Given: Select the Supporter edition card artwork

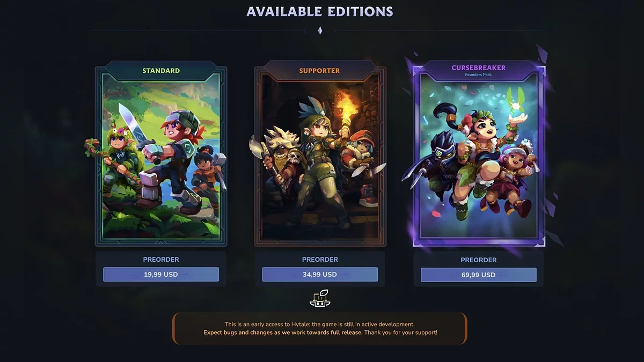Looking at the screenshot, I should [x=320, y=157].
